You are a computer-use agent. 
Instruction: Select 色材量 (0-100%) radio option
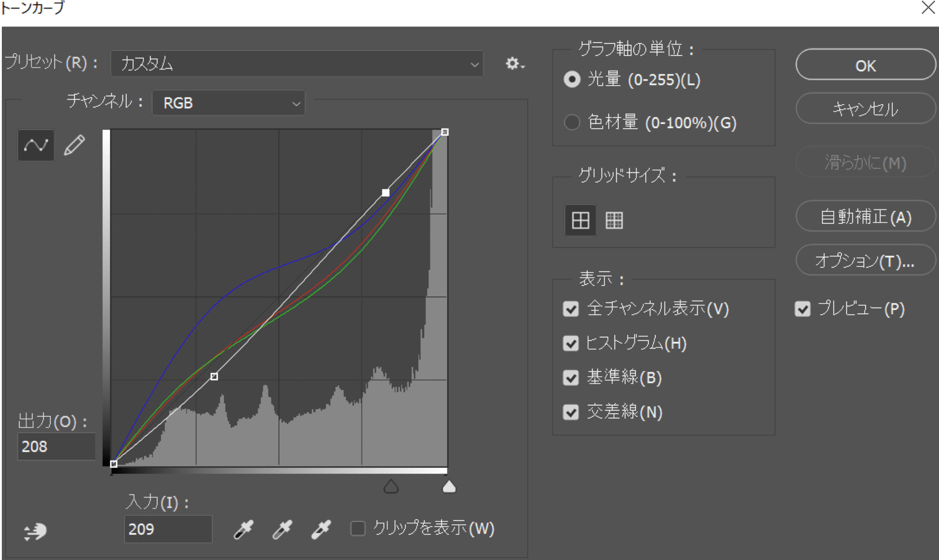point(572,122)
